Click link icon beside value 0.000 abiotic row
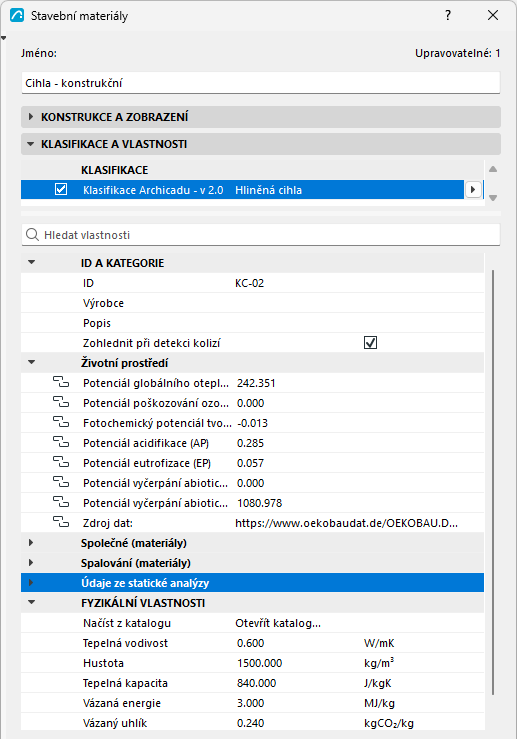517x739 pixels. coord(61,483)
